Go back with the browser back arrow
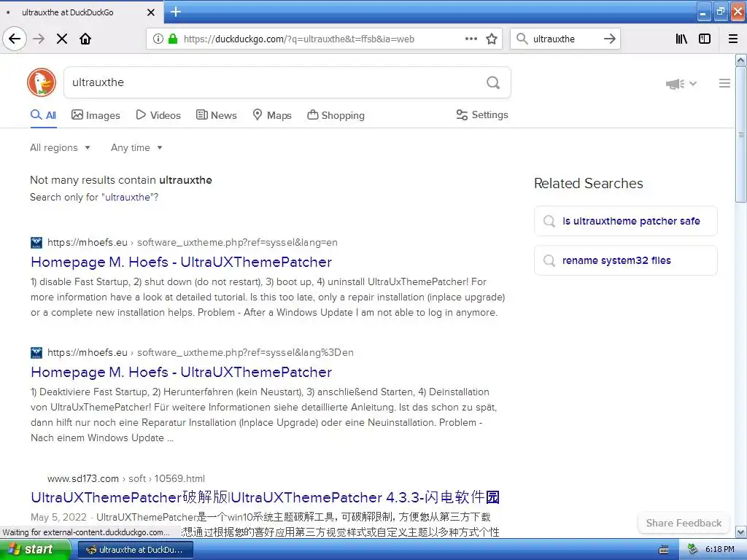Viewport: 747px width, 560px height. [15, 39]
